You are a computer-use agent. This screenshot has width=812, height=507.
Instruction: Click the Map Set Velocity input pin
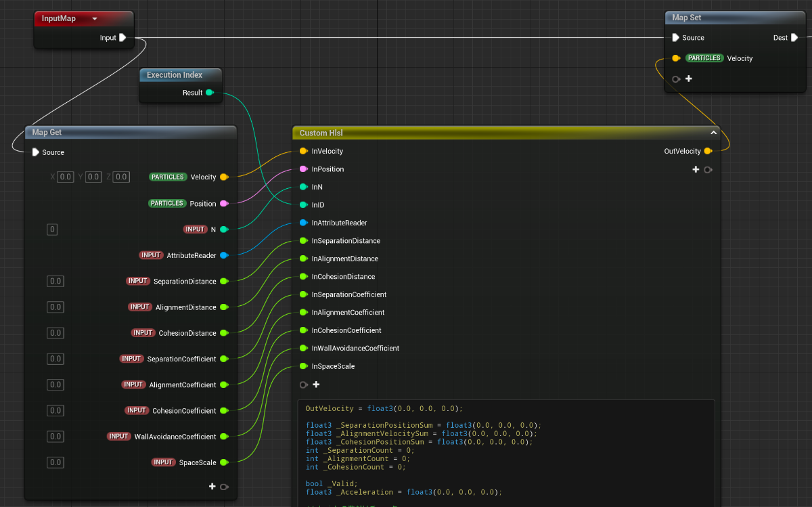(x=676, y=58)
